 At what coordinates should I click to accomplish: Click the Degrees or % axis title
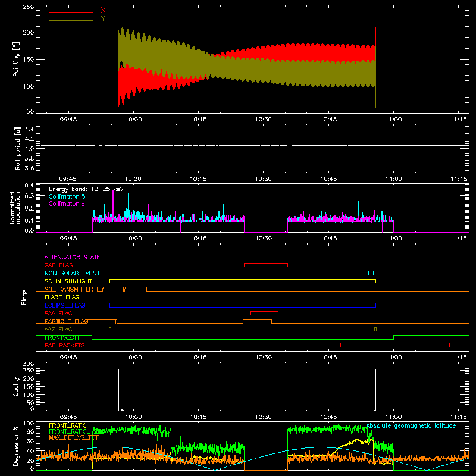[x=16, y=446]
